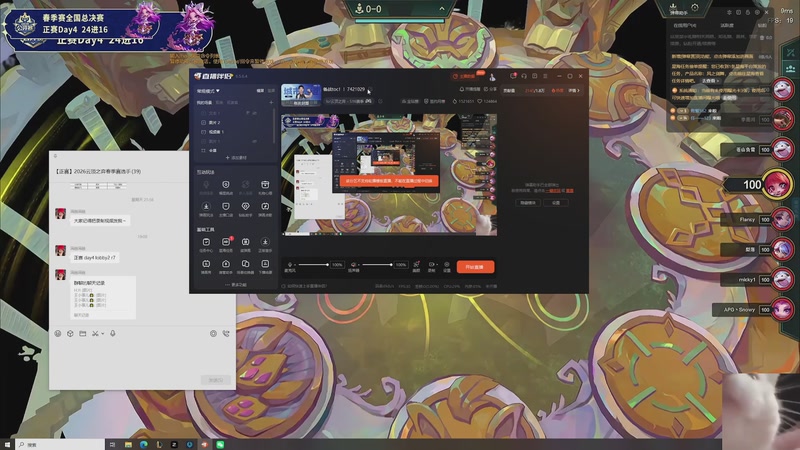The width and height of the screenshot is (800, 450).
Task: Mute the microphone icon in bottom controls
Action: click(290, 265)
